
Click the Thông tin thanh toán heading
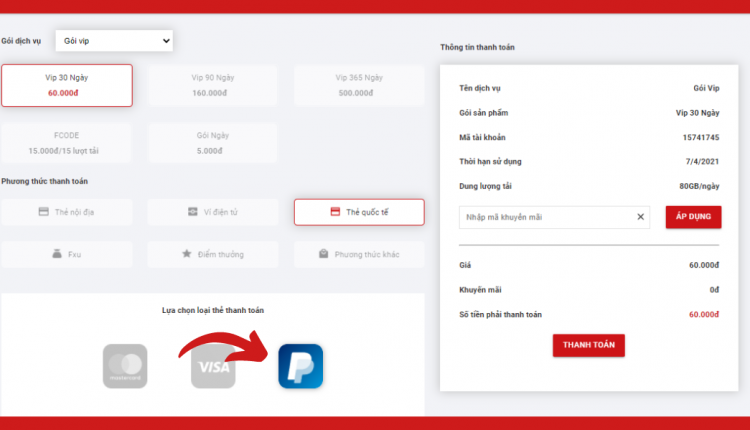click(x=477, y=47)
